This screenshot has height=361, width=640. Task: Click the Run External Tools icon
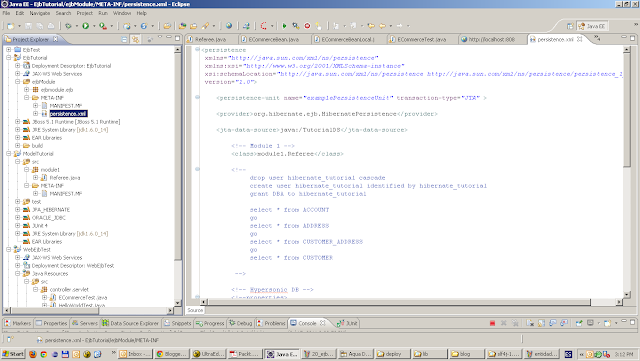tap(103, 26)
